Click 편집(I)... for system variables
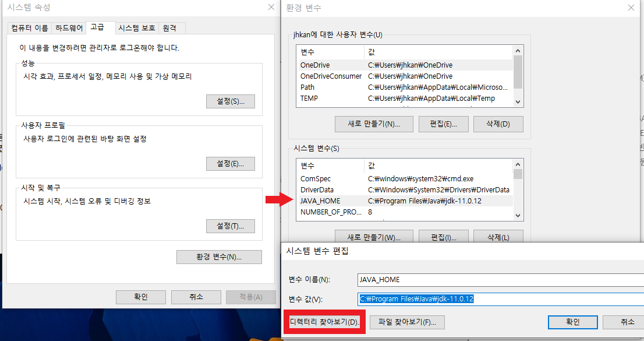 pyautogui.click(x=444, y=237)
